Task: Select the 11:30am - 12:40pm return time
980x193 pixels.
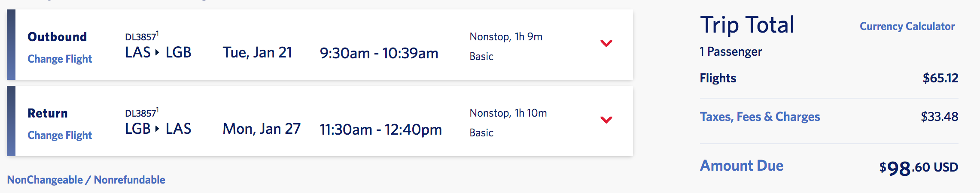Action: [x=380, y=130]
